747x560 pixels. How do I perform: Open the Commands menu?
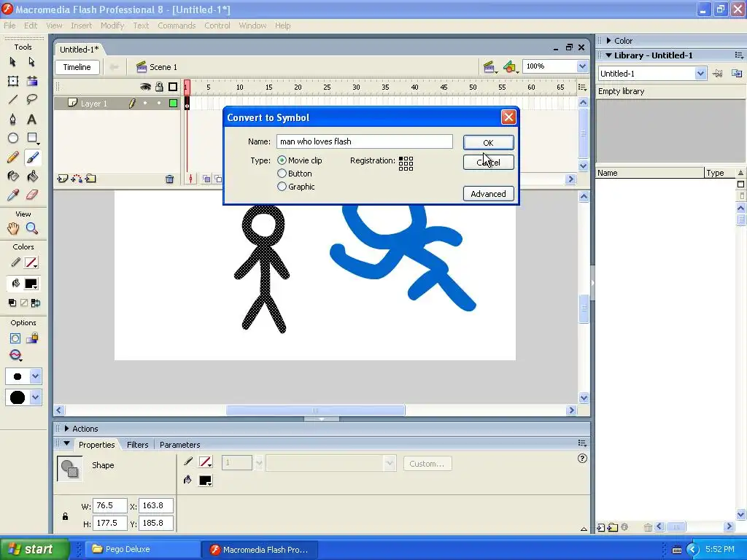pyautogui.click(x=177, y=26)
